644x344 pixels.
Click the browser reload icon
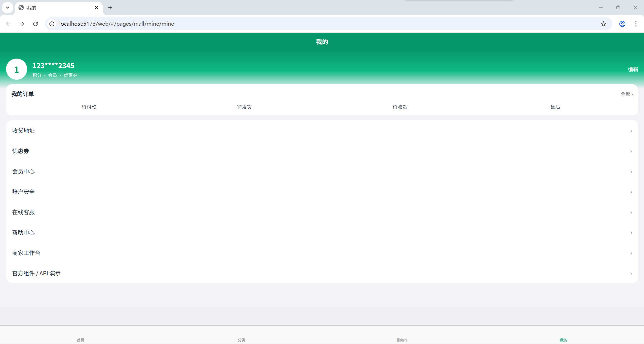35,24
